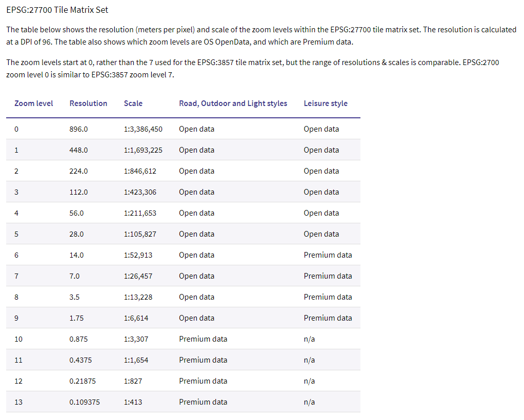524x420 pixels.
Task: Click resolution value 112.0
Action: point(78,192)
